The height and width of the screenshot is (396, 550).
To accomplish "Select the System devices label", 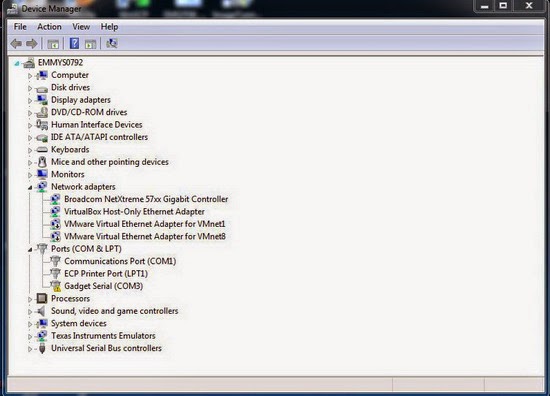I will pos(79,323).
